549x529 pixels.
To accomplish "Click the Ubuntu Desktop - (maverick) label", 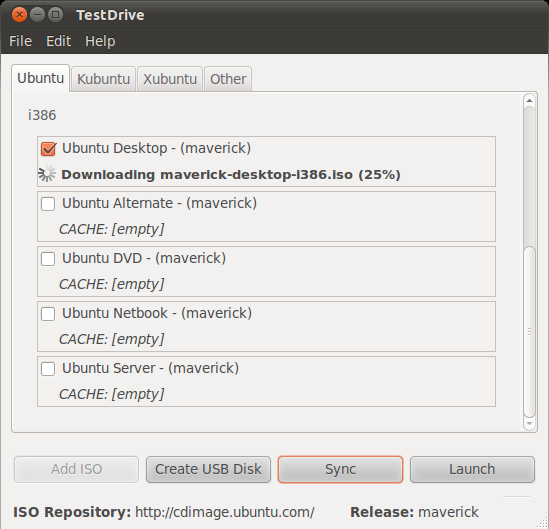I will (157, 148).
